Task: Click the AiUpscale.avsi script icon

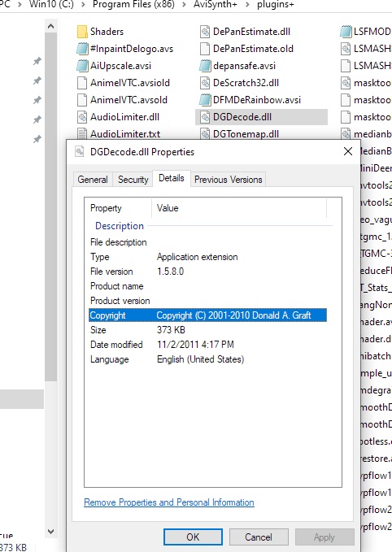Action: pyautogui.click(x=81, y=66)
